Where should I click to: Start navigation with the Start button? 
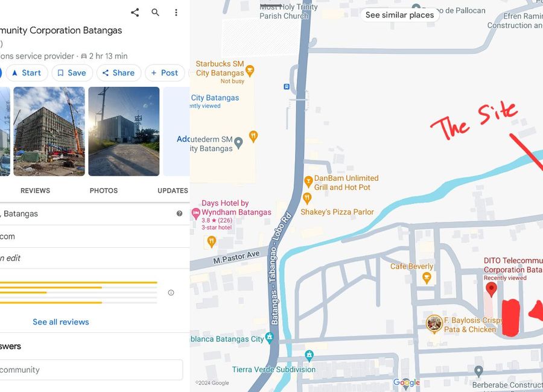[27, 73]
